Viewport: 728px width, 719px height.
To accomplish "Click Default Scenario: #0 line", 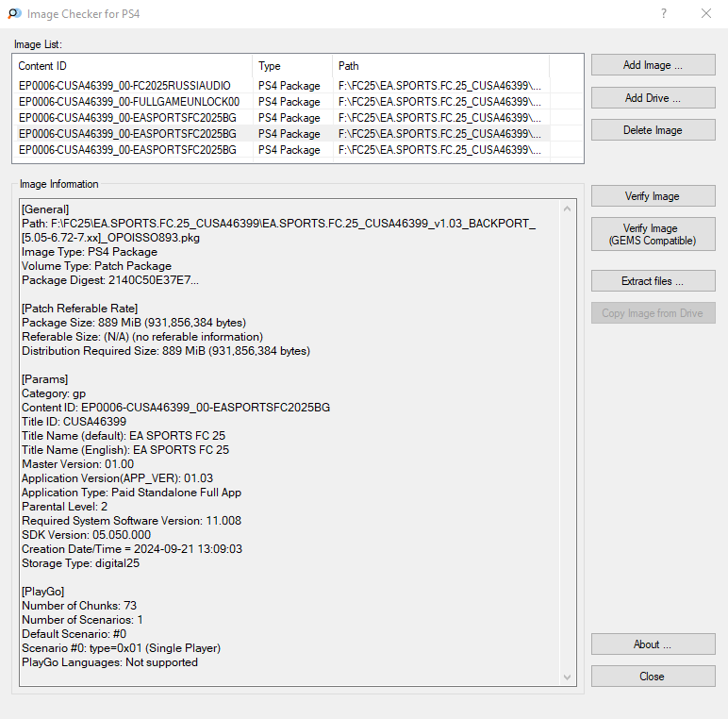I will pyautogui.click(x=74, y=634).
